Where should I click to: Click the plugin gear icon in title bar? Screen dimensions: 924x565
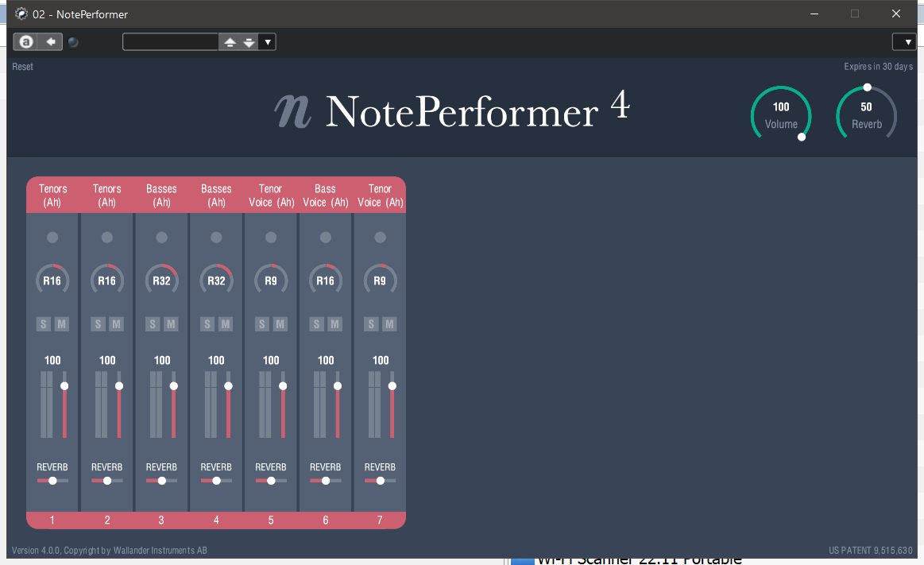click(21, 14)
